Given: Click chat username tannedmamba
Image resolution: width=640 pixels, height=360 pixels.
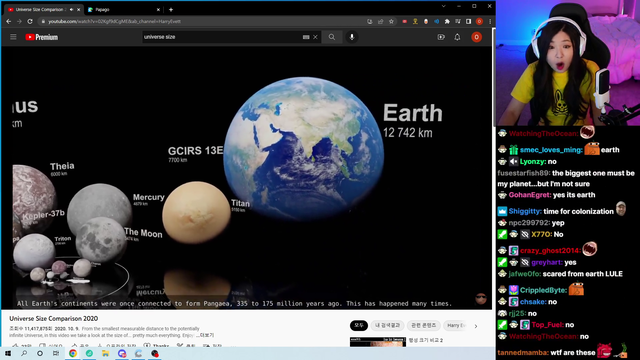Looking at the screenshot, I should tap(522, 353).
